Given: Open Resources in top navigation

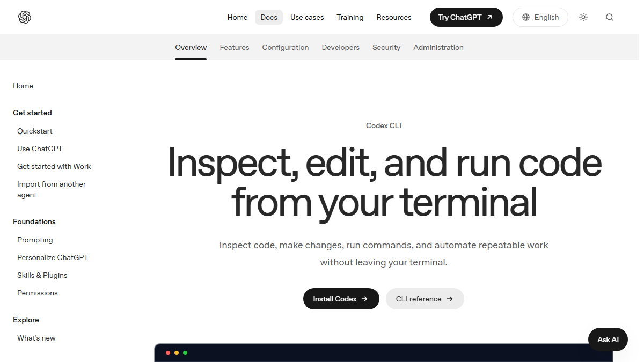Looking at the screenshot, I should [x=394, y=17].
